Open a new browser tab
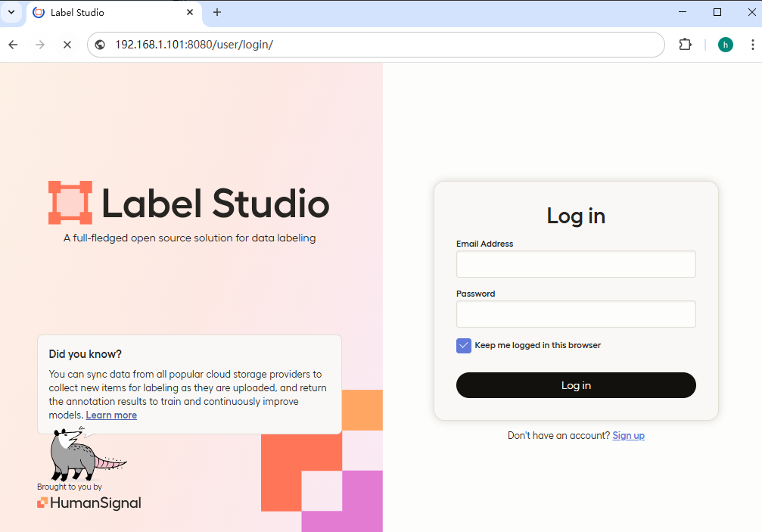The height and width of the screenshot is (532, 762). point(217,12)
